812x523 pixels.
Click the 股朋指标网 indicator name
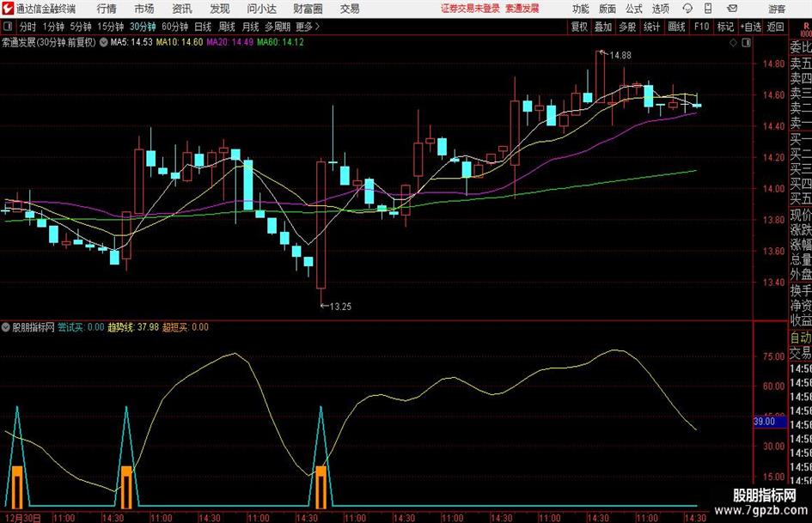coord(34,327)
